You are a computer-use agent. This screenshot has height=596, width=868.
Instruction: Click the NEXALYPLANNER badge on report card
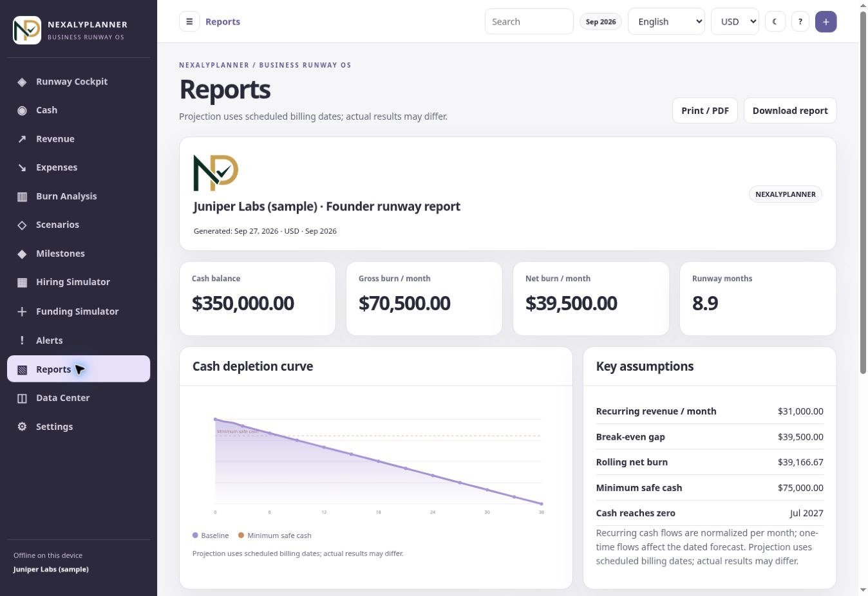pyautogui.click(x=786, y=194)
